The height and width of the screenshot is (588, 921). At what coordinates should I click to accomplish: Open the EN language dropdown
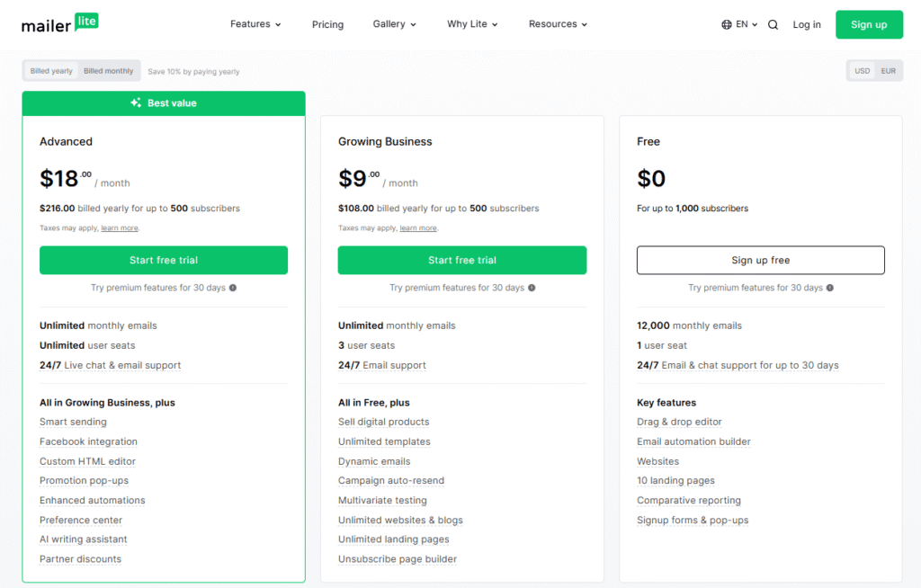pyautogui.click(x=740, y=24)
